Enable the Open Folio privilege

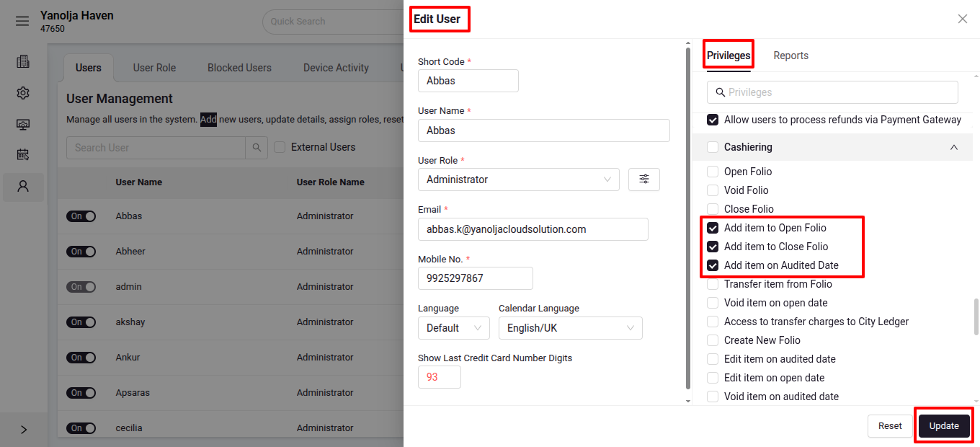tap(713, 172)
